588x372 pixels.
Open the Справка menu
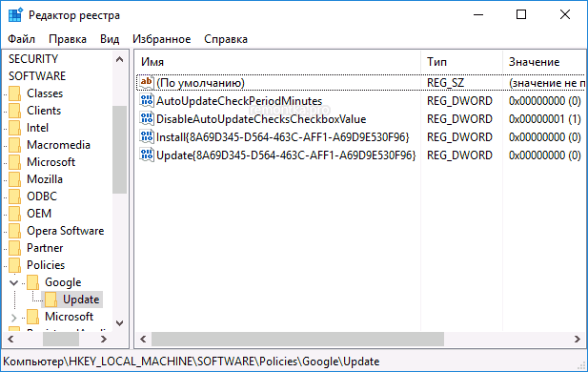click(226, 39)
